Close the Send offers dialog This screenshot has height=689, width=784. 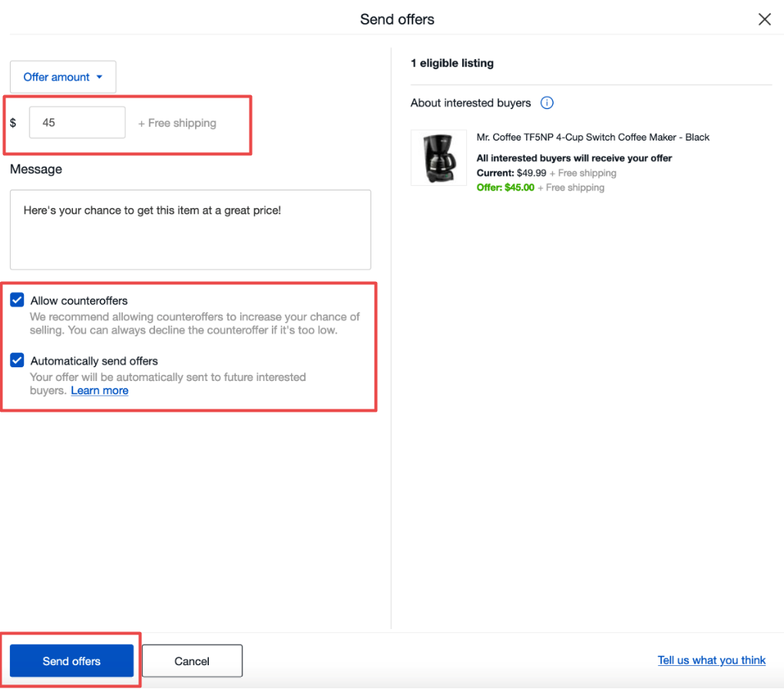(764, 19)
